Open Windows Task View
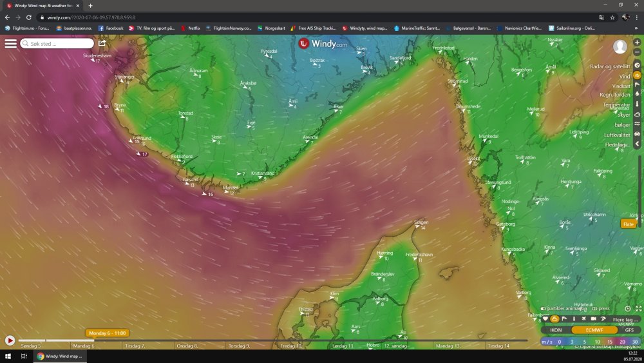This screenshot has height=363, width=644. pos(24,356)
